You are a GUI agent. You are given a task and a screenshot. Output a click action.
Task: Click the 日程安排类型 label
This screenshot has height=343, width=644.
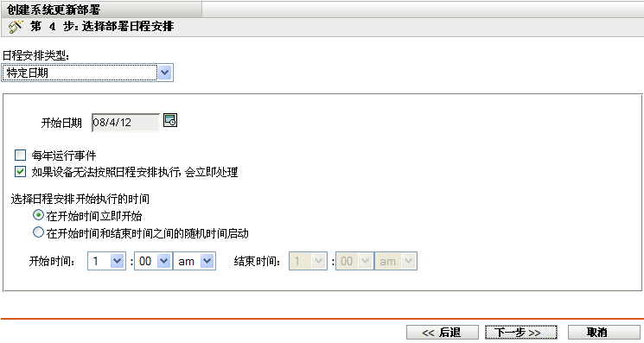36,55
